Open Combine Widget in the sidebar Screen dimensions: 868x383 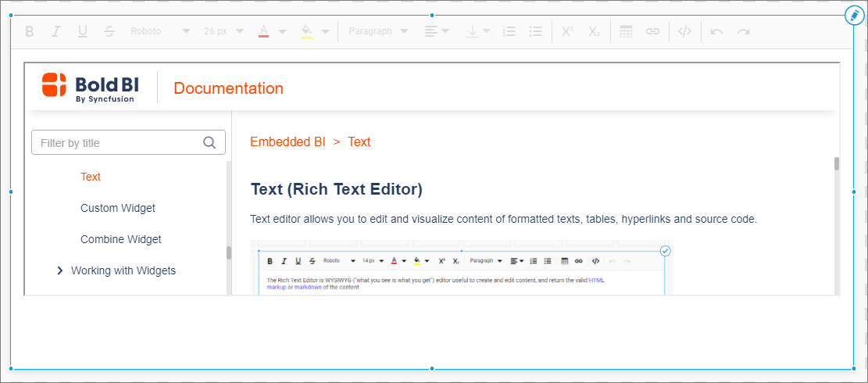[x=120, y=240]
